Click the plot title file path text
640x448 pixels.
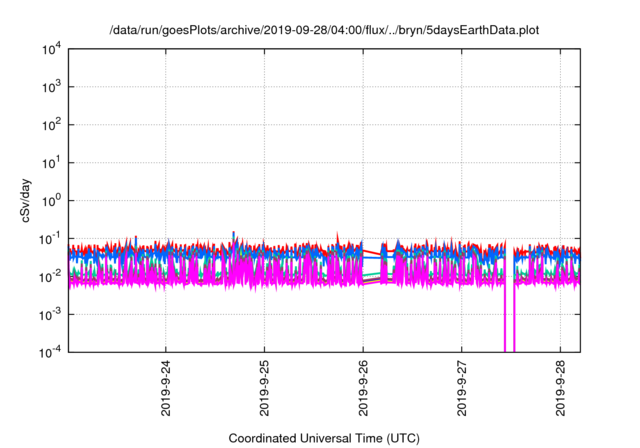coord(324,30)
